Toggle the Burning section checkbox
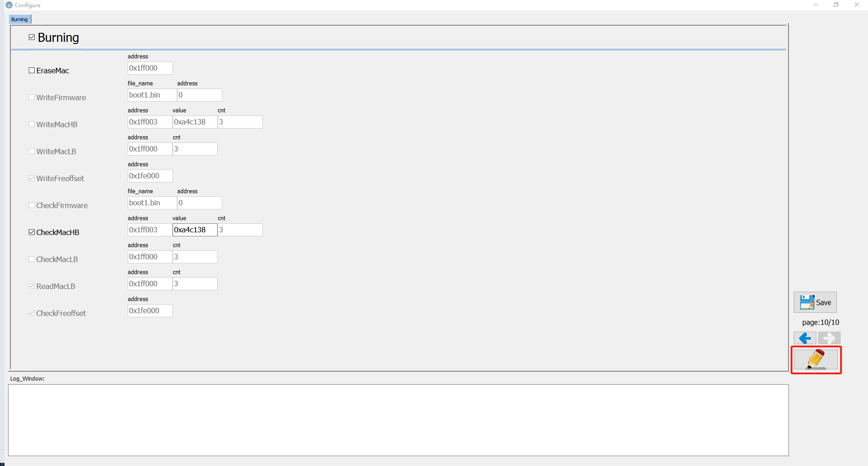Image resolution: width=868 pixels, height=466 pixels. [32, 37]
